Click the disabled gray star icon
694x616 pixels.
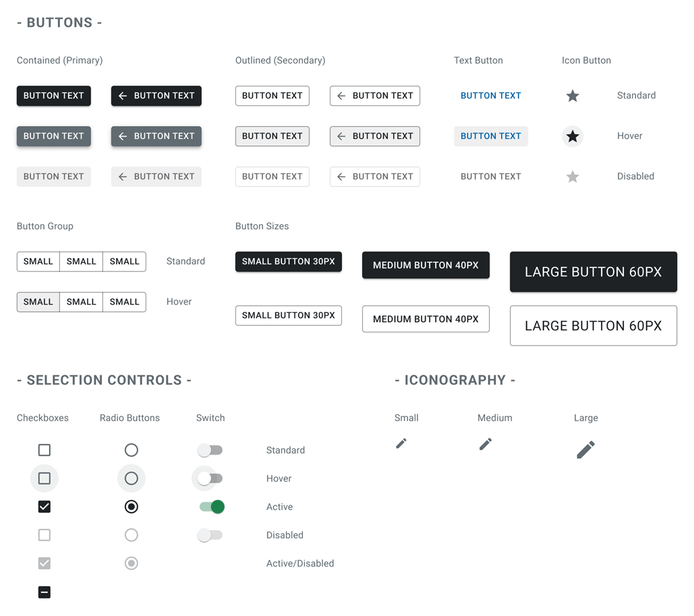tap(572, 177)
